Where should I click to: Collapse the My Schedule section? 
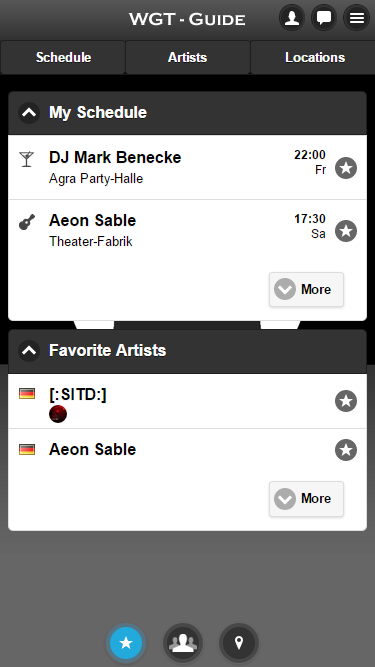point(29,113)
